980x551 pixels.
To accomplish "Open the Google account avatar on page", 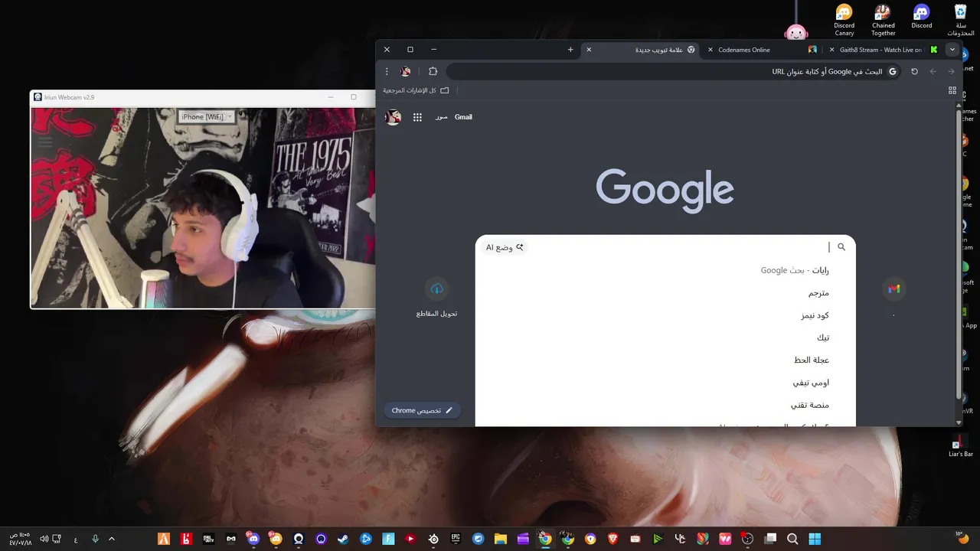I will pos(393,117).
